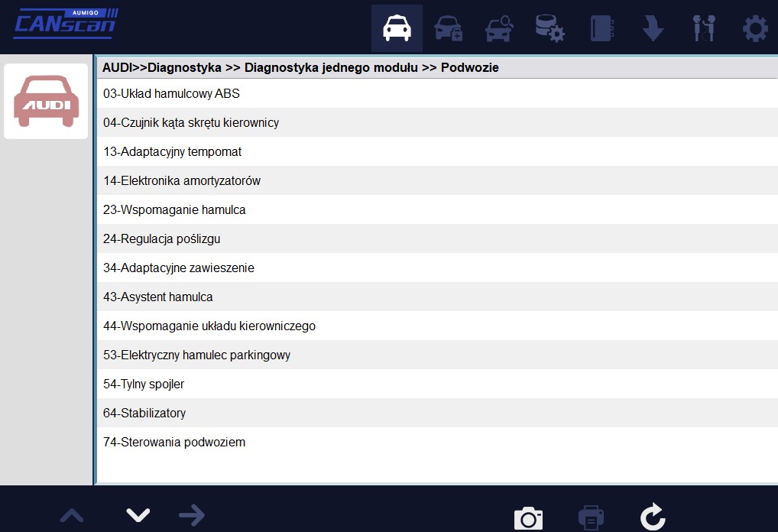
Task: Open 53-Elektryczny hamulec parkingowy
Action: 438,355
